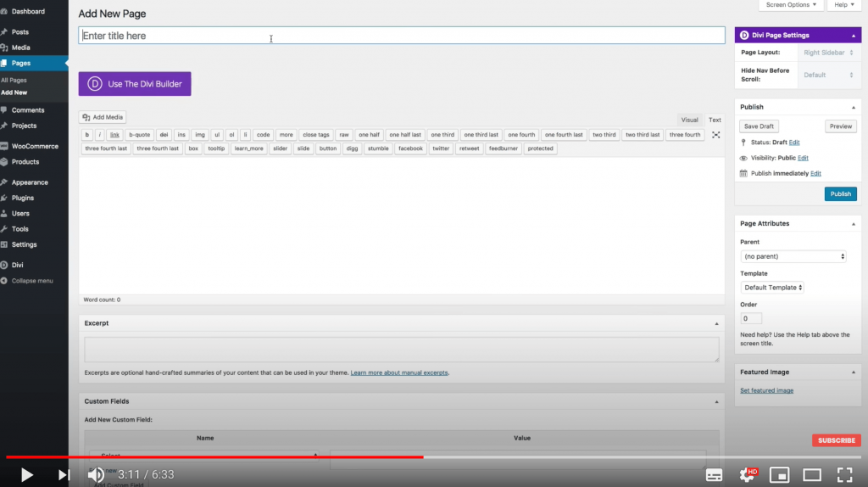Insert italic tag with i button
The image size is (868, 487).
pyautogui.click(x=100, y=135)
